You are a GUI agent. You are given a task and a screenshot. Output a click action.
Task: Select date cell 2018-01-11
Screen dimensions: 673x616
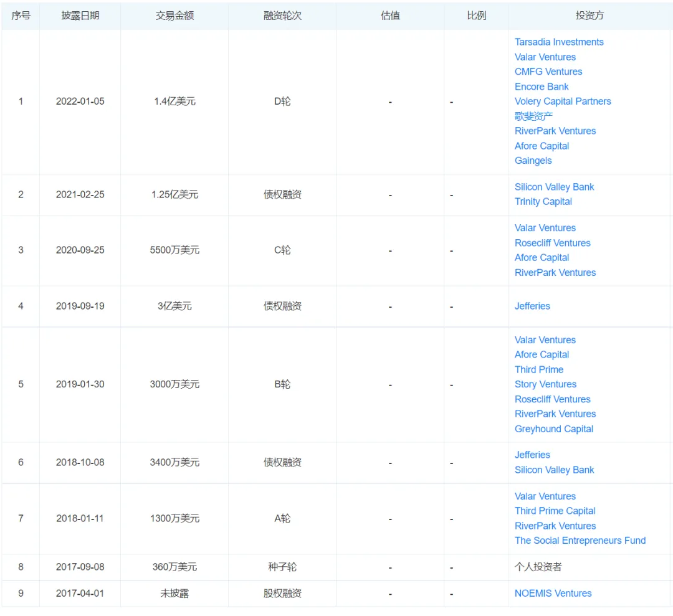coord(80,518)
